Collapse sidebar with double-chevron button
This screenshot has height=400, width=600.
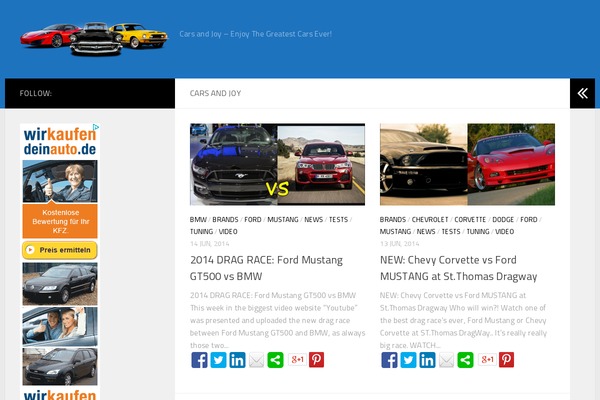coord(582,93)
